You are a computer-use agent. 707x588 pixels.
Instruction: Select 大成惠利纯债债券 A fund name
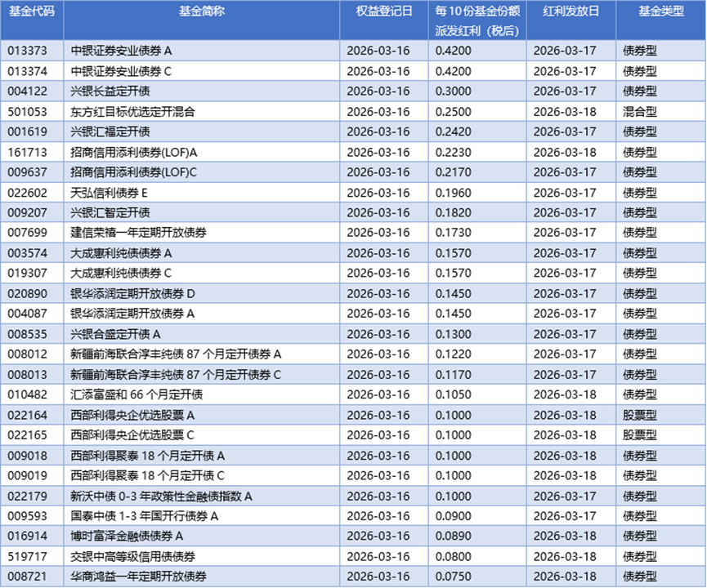tap(121, 253)
